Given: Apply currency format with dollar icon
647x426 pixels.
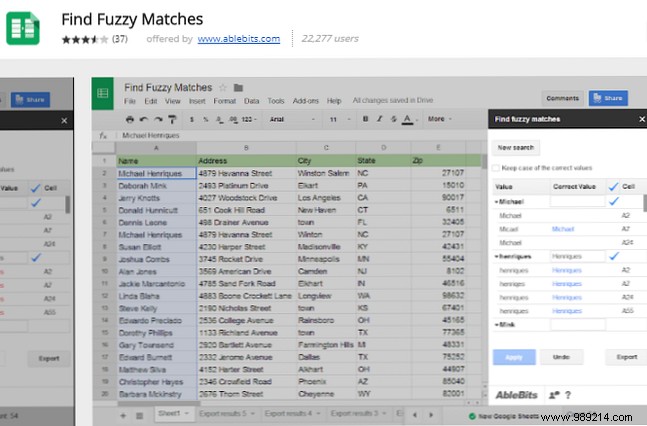Looking at the screenshot, I should pyautogui.click(x=191, y=119).
